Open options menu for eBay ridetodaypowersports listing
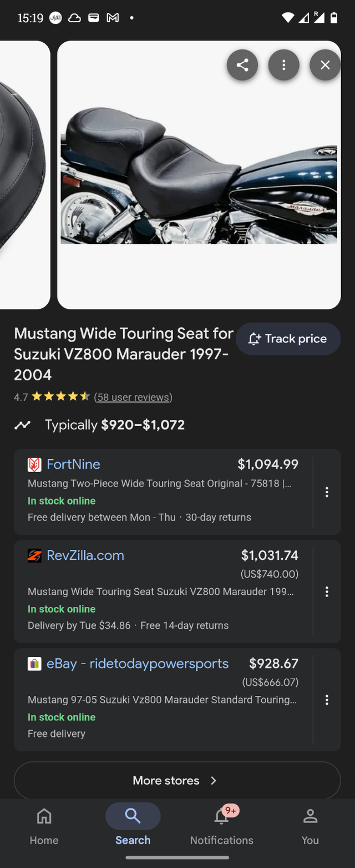 coord(327,700)
